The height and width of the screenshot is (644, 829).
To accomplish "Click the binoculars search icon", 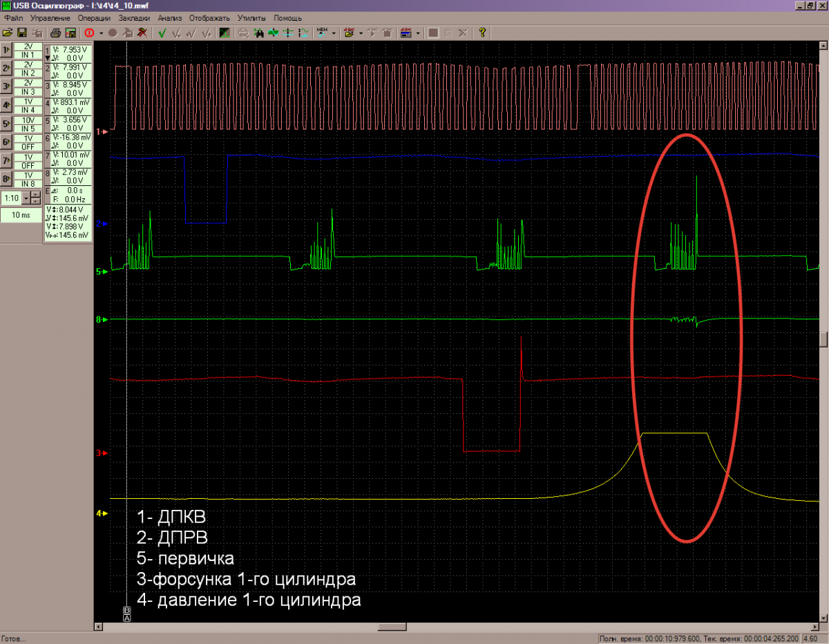I will click(259, 32).
